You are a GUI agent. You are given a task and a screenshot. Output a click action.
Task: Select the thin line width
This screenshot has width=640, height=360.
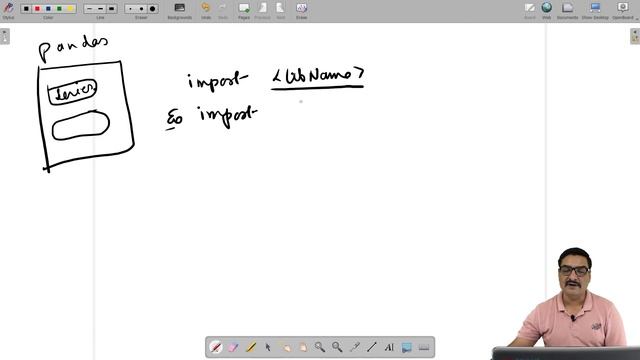pos(90,9)
